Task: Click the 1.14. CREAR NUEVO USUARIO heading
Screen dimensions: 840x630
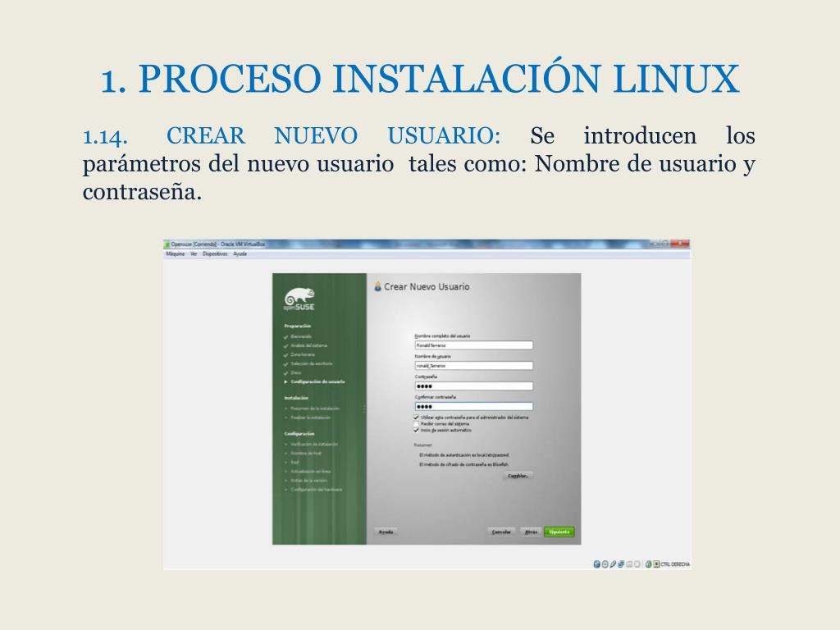Action: [292, 135]
